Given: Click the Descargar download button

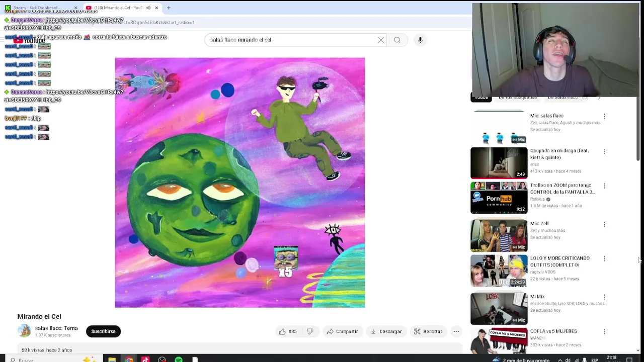Looking at the screenshot, I should coord(386,331).
